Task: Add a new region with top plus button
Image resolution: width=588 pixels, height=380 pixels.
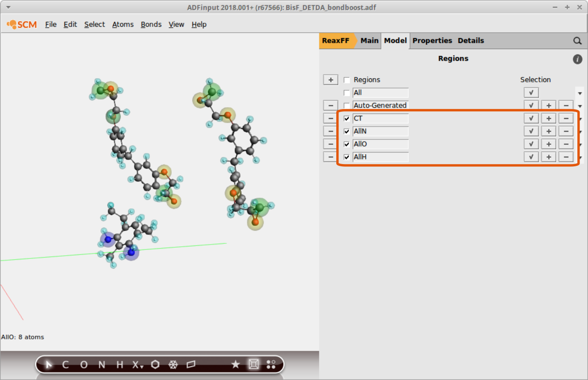Action: [330, 80]
